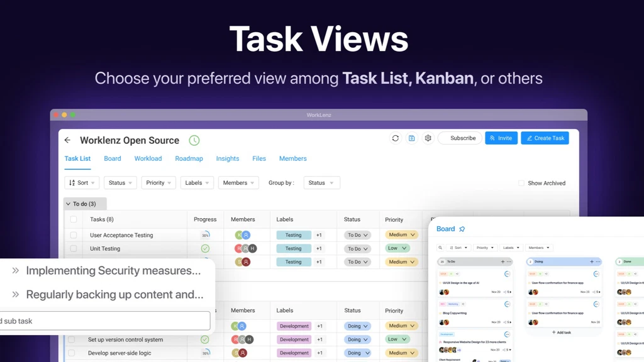The width and height of the screenshot is (644, 362).
Task: Open the project settings gear icon
Action: click(x=428, y=138)
